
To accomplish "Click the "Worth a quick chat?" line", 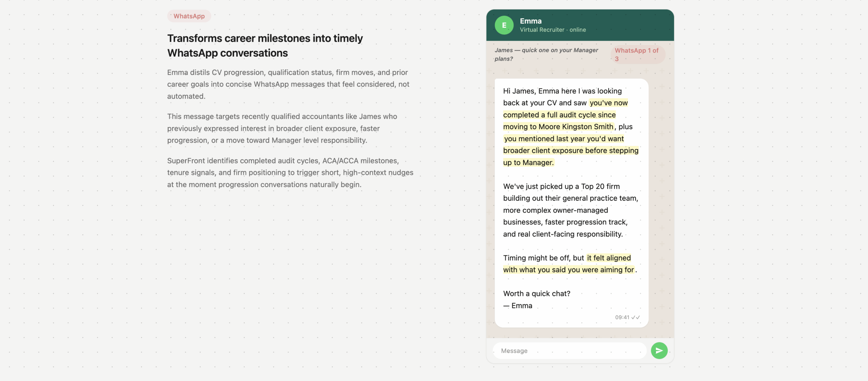I will coord(536,294).
